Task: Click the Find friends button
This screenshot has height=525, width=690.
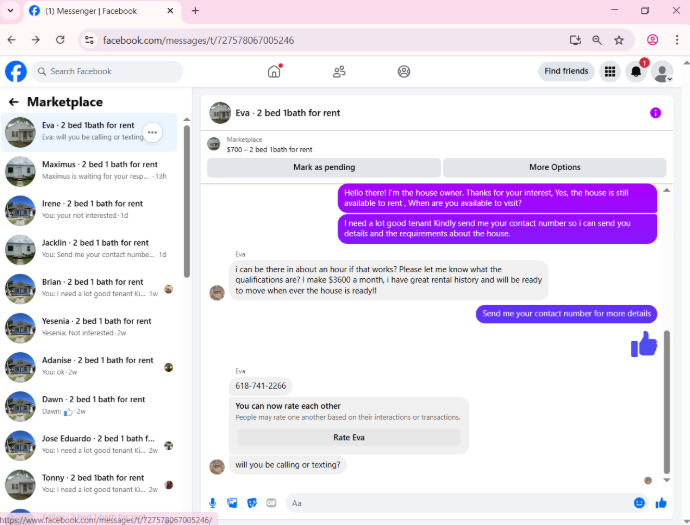Action: click(566, 71)
